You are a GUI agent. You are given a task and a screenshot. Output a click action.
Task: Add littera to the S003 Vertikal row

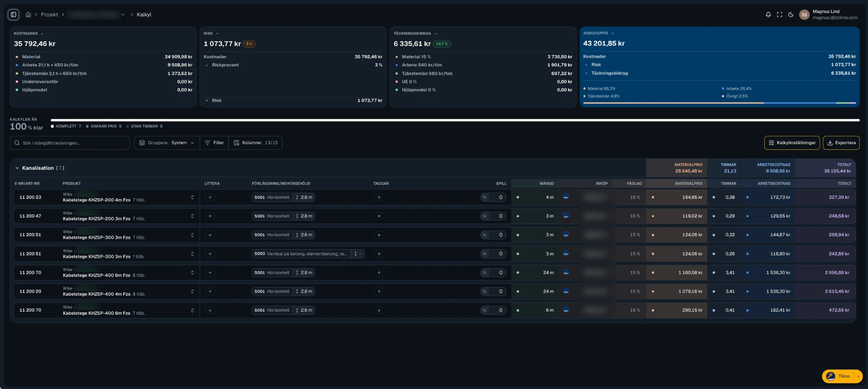pyautogui.click(x=210, y=254)
